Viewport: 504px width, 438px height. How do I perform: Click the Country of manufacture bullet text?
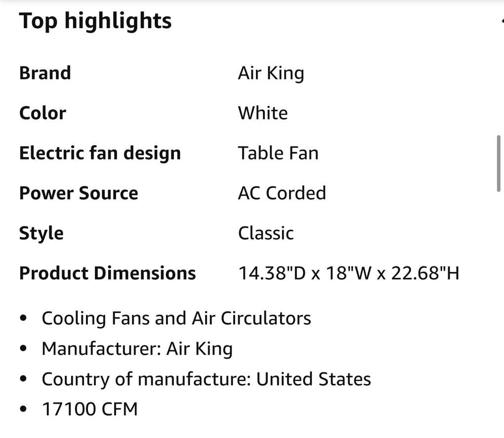pos(206,379)
